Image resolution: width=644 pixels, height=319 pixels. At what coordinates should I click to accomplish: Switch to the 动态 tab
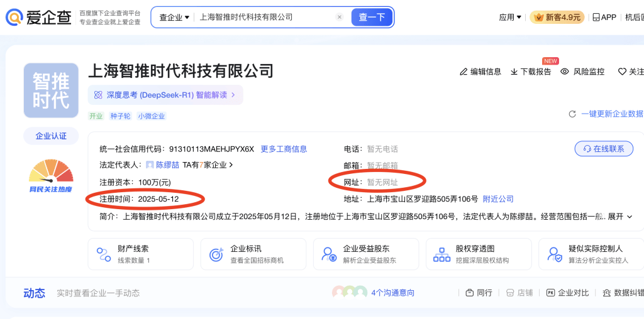[34, 293]
